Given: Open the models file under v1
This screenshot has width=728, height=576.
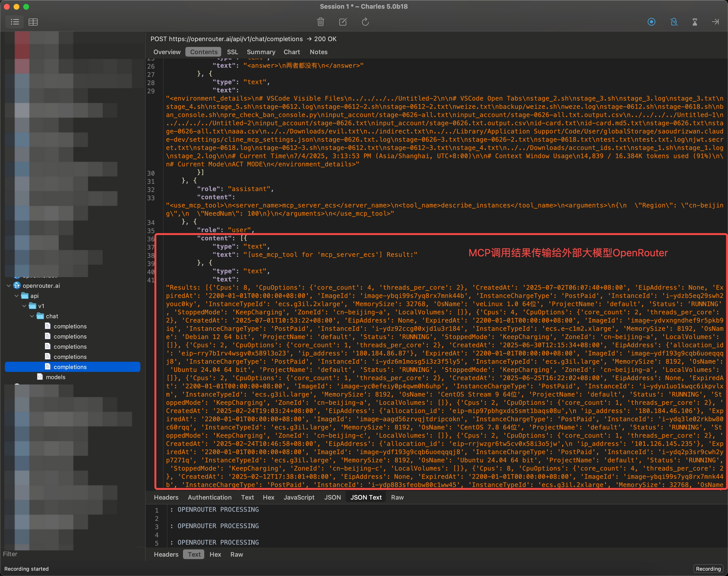Looking at the screenshot, I should coord(55,377).
